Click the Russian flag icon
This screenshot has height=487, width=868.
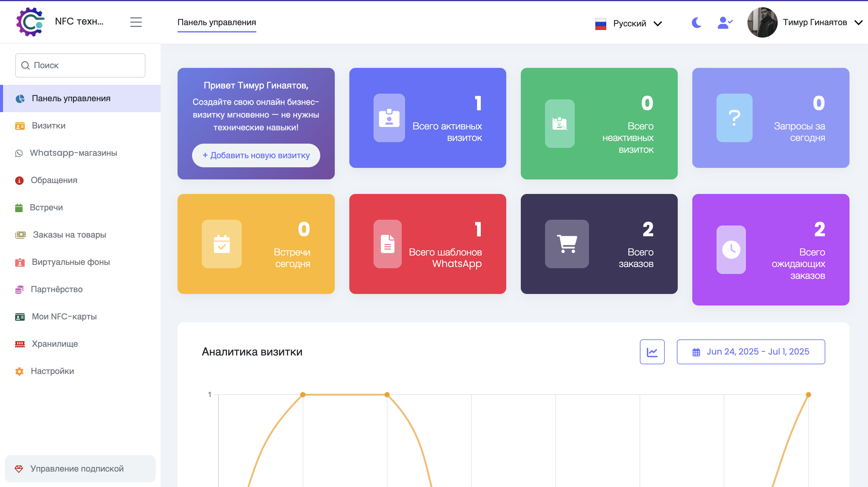click(600, 24)
